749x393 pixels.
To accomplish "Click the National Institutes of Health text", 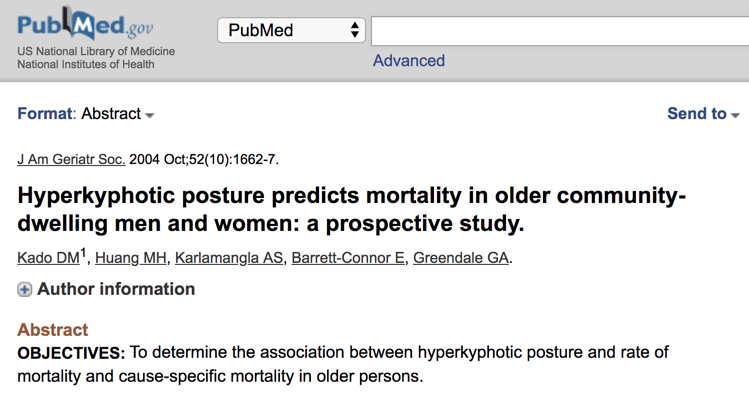I will click(x=86, y=64).
